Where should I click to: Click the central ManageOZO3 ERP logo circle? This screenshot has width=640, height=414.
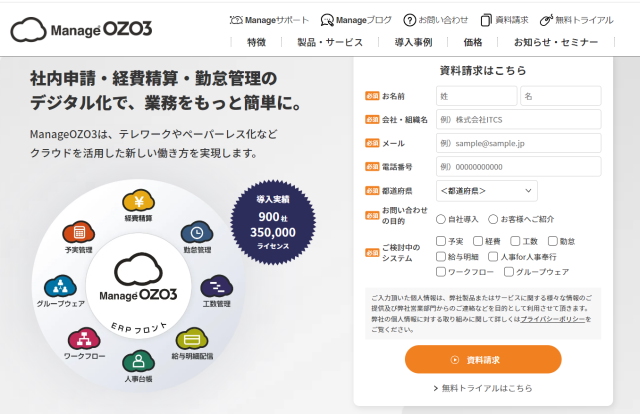click(x=138, y=286)
